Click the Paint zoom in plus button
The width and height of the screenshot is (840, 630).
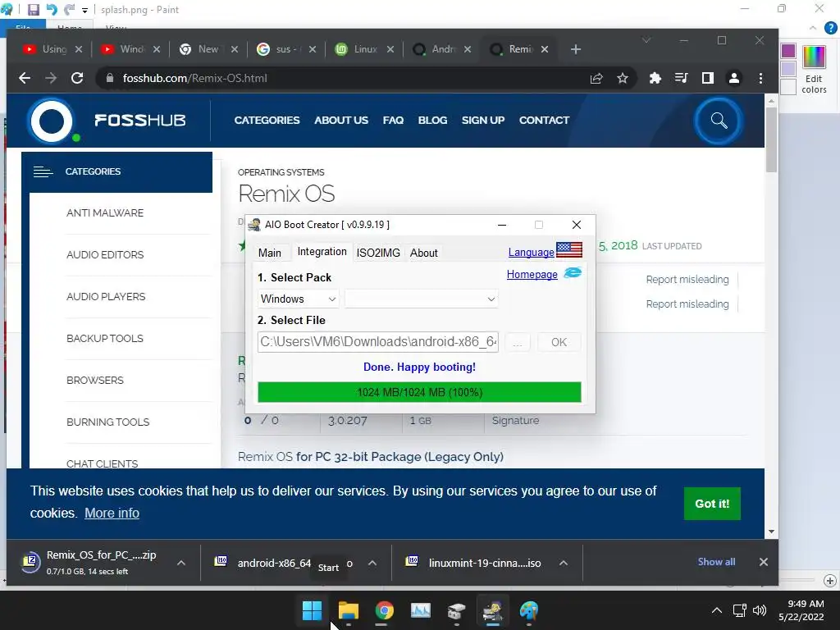(x=830, y=581)
